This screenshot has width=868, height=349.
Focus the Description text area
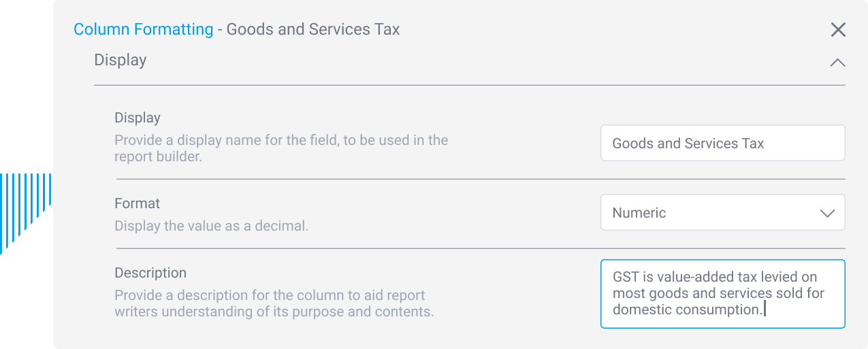[722, 294]
